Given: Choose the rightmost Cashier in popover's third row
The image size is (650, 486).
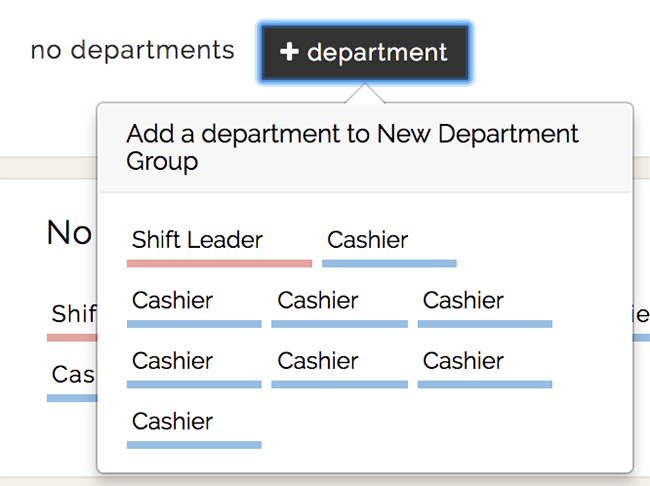Looking at the screenshot, I should 463,361.
